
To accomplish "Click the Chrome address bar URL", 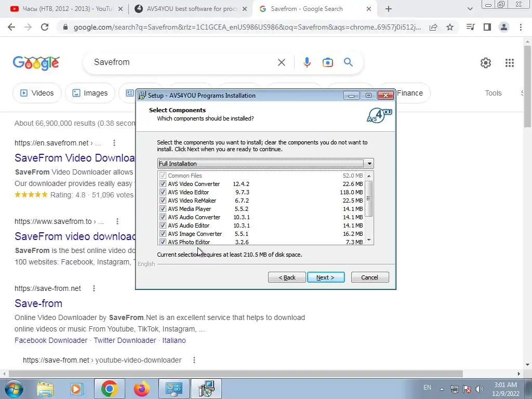I will 247,27.
